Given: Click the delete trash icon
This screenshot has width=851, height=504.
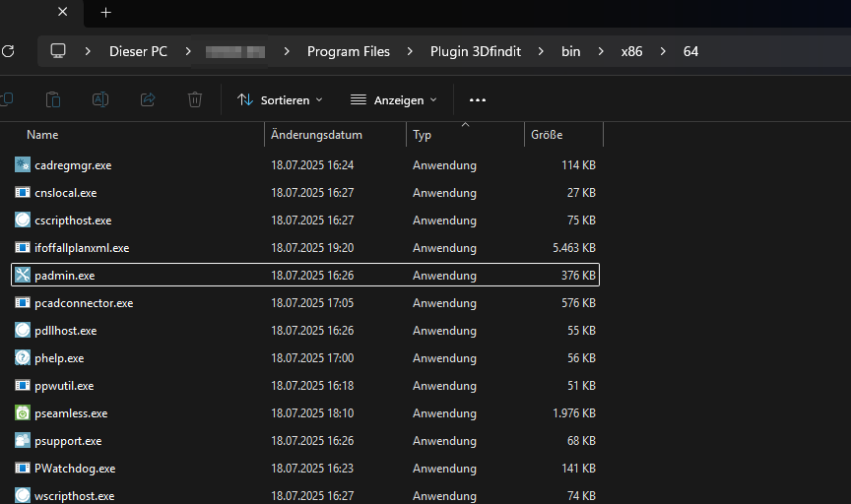Looking at the screenshot, I should click(x=195, y=99).
